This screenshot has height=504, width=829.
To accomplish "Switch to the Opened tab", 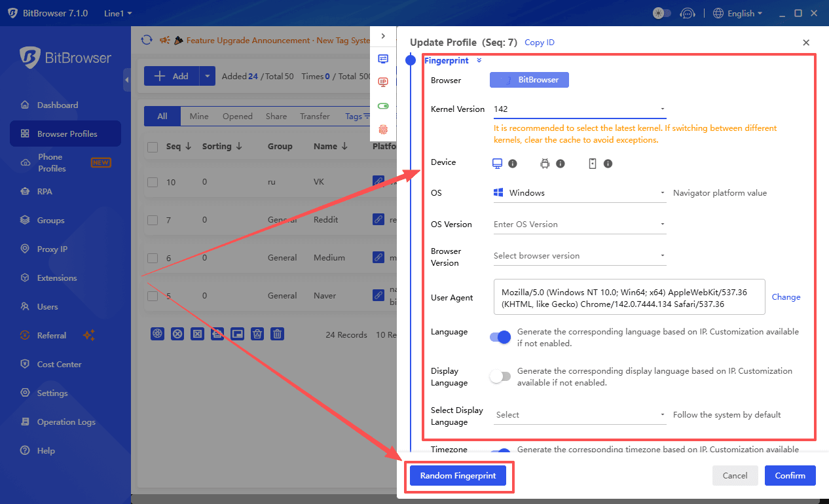I will [237, 116].
